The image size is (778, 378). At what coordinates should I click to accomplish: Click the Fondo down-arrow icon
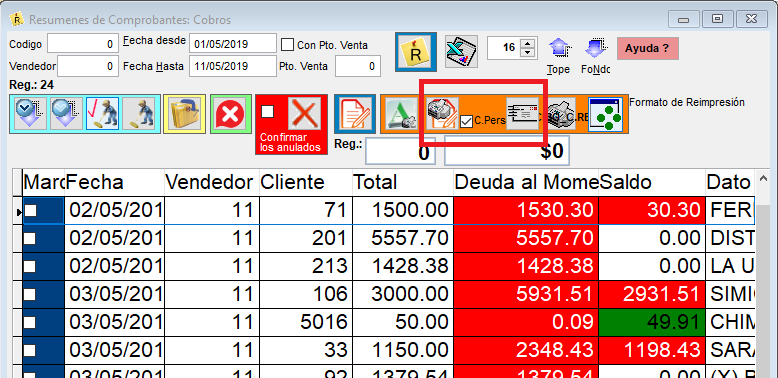[594, 50]
